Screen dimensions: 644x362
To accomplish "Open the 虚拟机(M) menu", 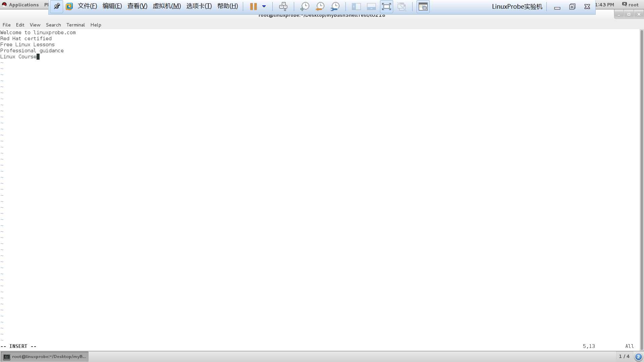I will pyautogui.click(x=167, y=6).
